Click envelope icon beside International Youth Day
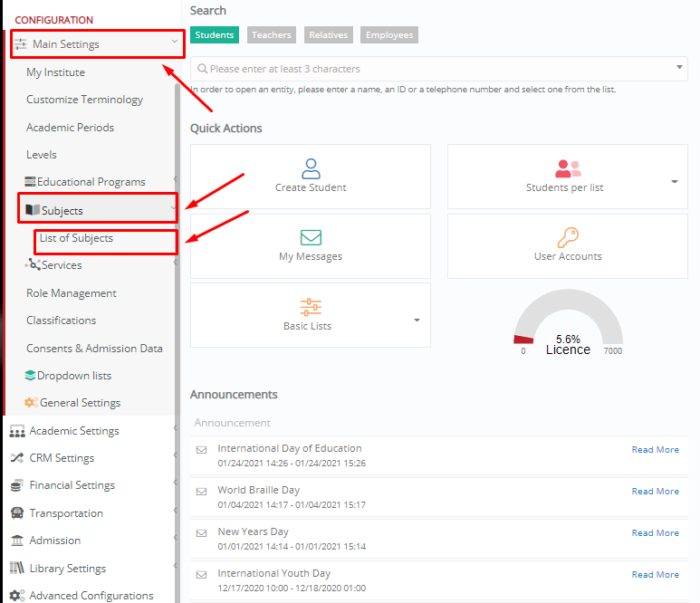This screenshot has width=700, height=603. 202,574
